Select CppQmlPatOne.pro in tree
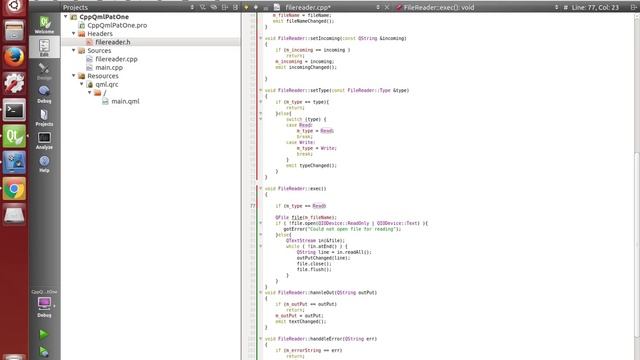This screenshot has height=360, width=640. pos(117,25)
